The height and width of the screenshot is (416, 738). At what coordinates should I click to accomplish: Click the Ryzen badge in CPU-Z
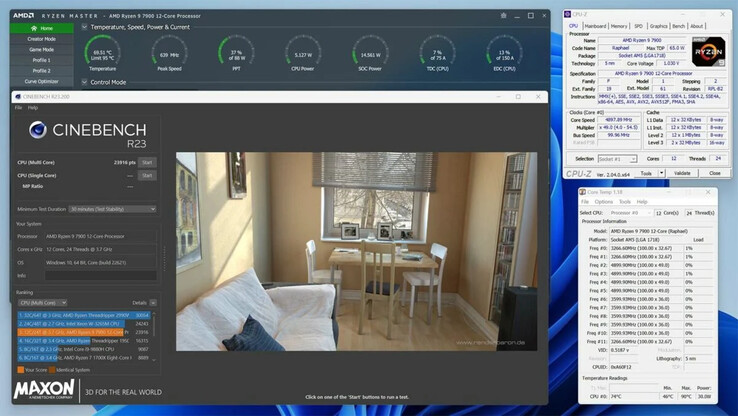pos(708,51)
